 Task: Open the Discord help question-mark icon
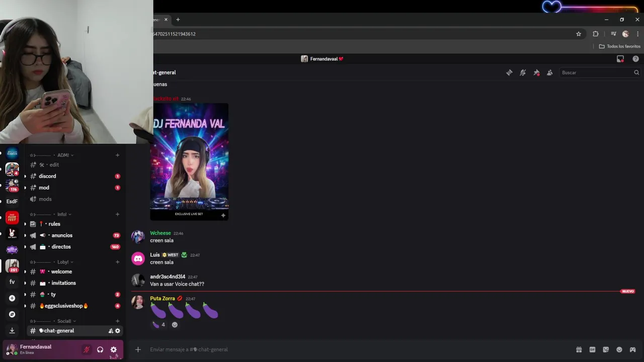(x=635, y=59)
